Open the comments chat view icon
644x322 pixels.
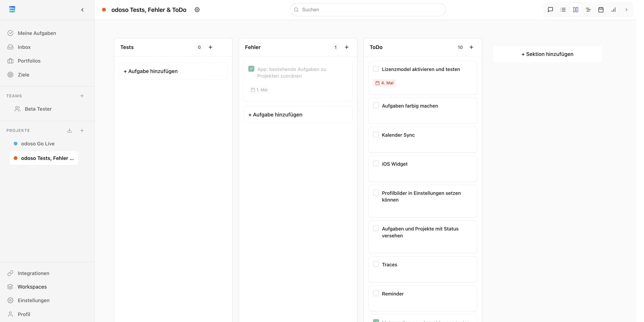[x=550, y=10]
